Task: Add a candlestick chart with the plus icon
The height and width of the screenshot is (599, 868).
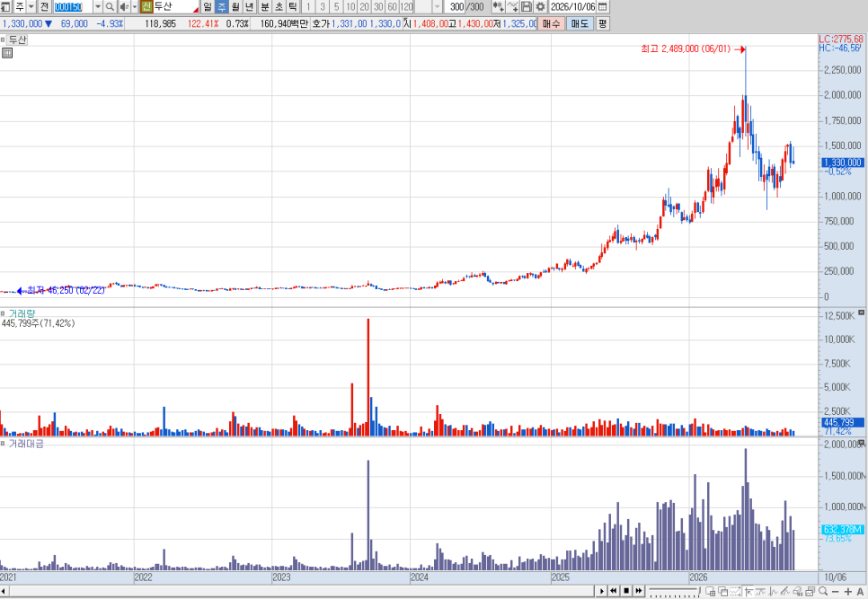Action: tap(498, 6)
